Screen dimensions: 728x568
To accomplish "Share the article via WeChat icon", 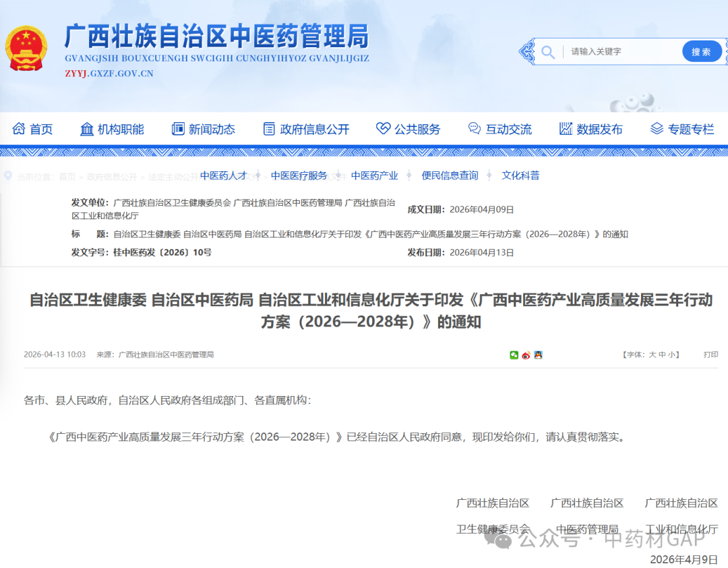I will pos(514,355).
